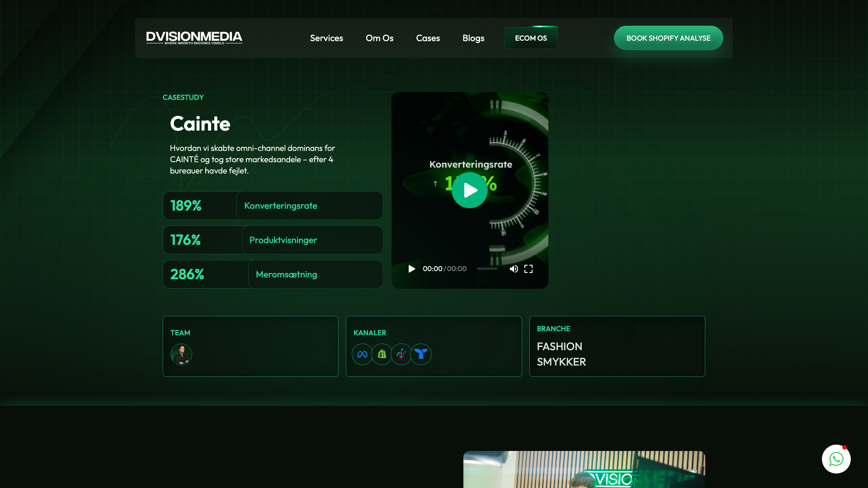Viewport: 868px width, 488px height.
Task: Click the TikTok channel icon
Action: pos(401,354)
